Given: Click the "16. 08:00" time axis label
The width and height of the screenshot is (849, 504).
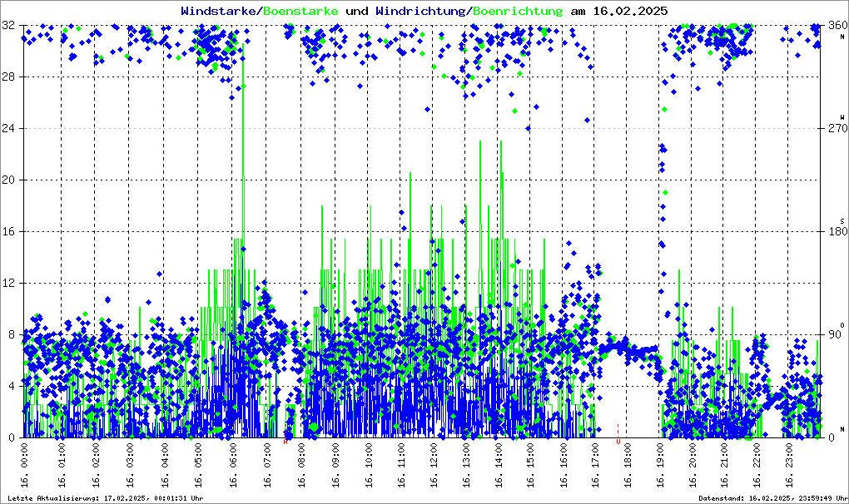Looking at the screenshot, I should [301, 465].
